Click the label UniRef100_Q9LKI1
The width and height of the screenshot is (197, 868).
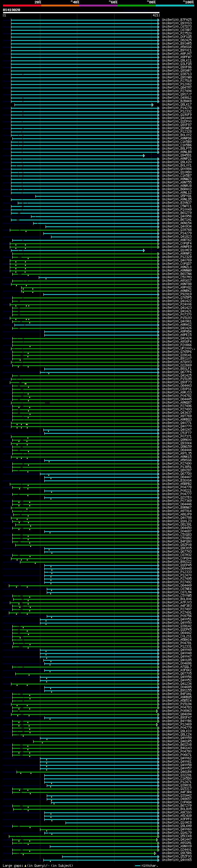[x=177, y=60]
